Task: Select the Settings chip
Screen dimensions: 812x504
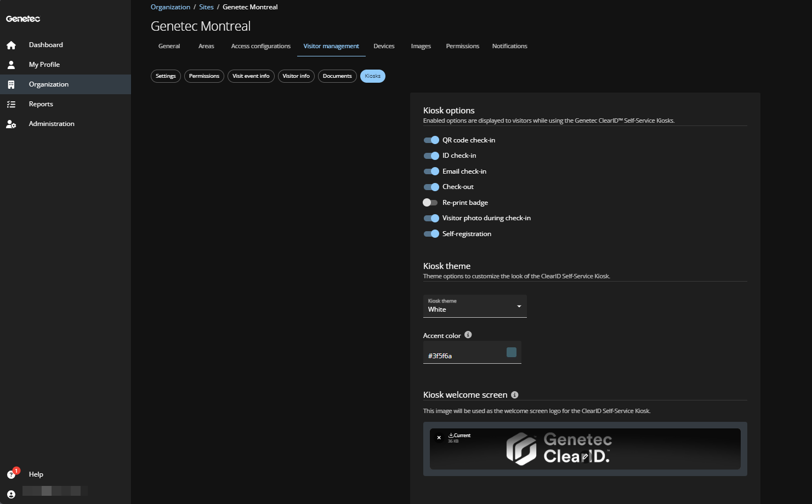Action: pyautogui.click(x=166, y=76)
